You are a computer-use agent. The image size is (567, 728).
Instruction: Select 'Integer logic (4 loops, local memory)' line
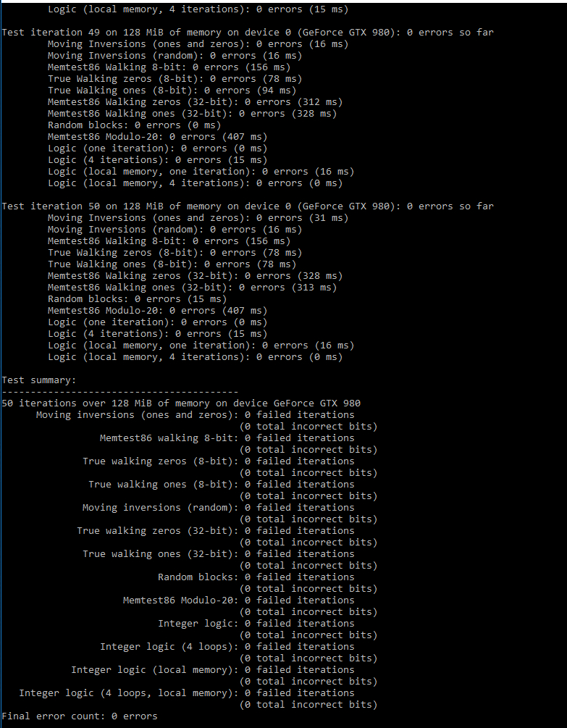(x=187, y=694)
